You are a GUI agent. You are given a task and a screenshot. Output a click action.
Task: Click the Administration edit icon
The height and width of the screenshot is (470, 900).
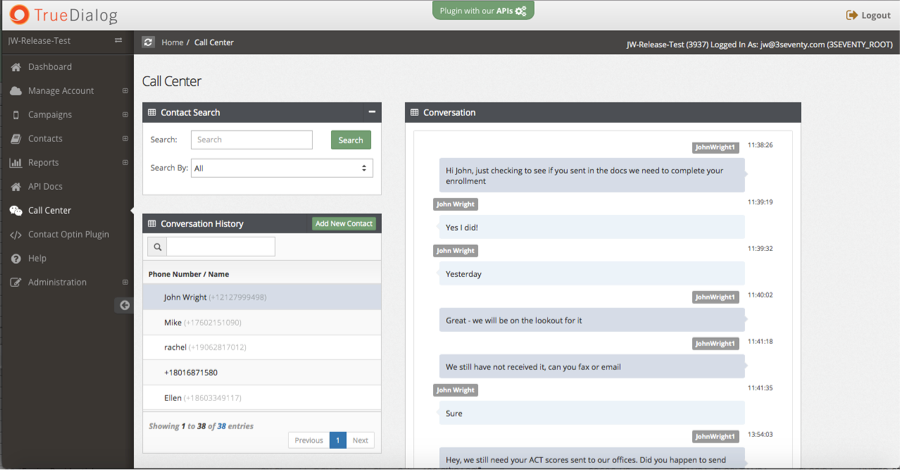(15, 282)
